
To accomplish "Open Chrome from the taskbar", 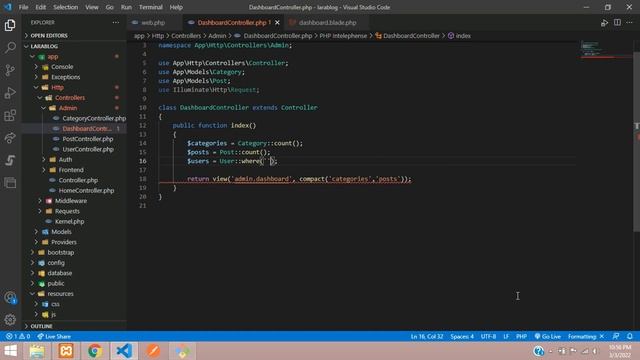I will coord(95,351).
